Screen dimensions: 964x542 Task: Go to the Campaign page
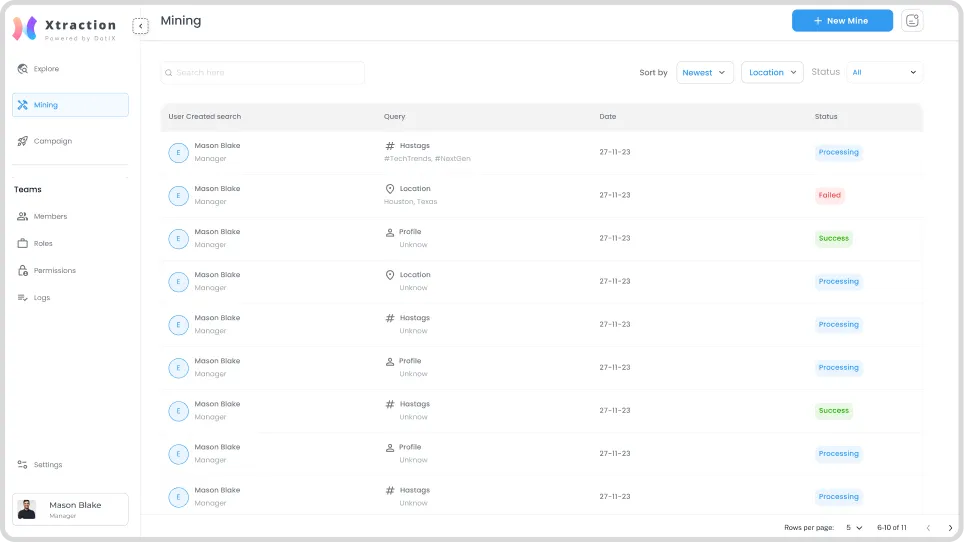[53, 141]
